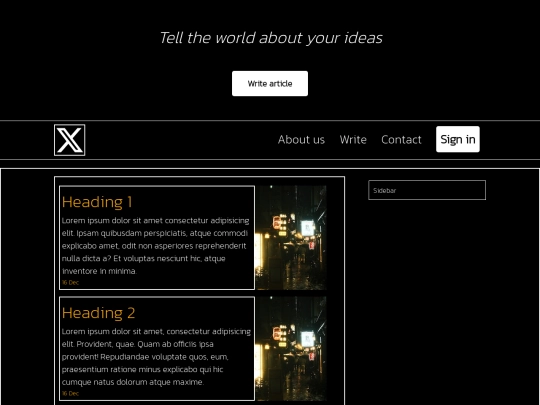Image resolution: width=540 pixels, height=405 pixels.
Task: Click the 16 Dec date under Heading 1
Action: coord(70,282)
